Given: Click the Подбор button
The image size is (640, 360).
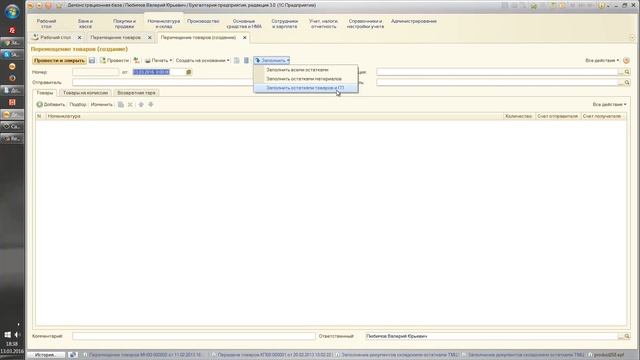Looking at the screenshot, I should pos(78,104).
